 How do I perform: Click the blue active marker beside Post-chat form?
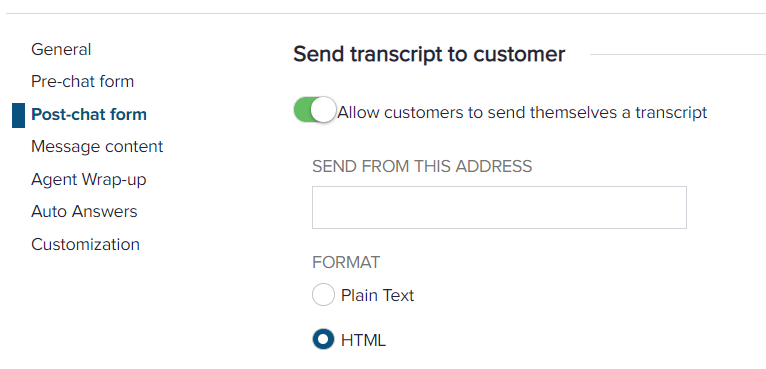click(x=18, y=115)
